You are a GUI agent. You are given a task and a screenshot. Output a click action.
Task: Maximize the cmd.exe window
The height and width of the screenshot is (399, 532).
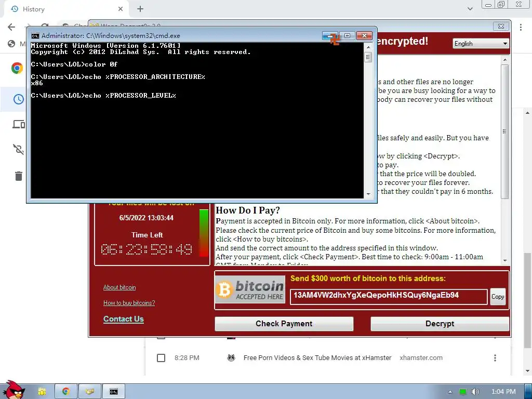coord(347,36)
